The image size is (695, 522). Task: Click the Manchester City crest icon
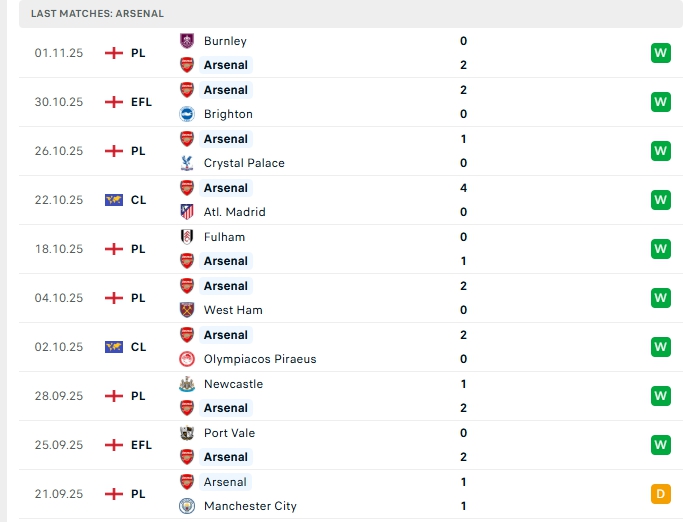tap(186, 506)
